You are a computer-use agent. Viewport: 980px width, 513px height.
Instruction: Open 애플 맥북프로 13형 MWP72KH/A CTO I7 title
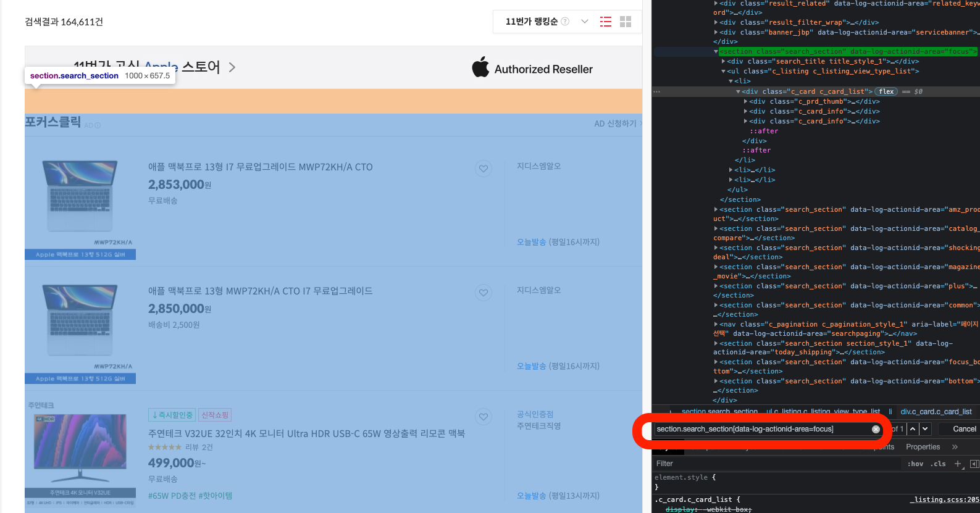coord(260,291)
